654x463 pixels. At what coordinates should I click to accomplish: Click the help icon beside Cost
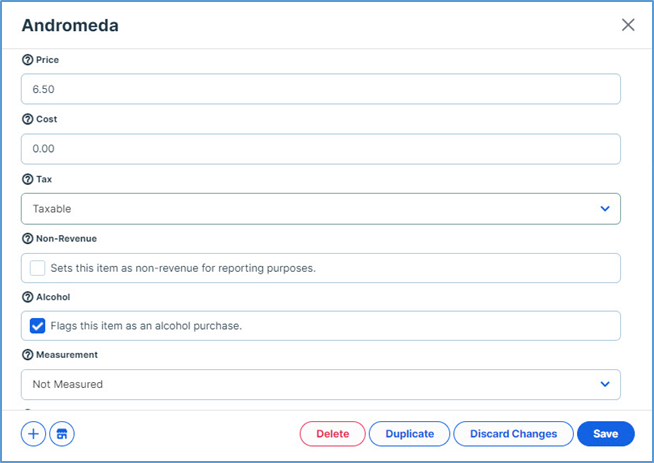point(27,119)
